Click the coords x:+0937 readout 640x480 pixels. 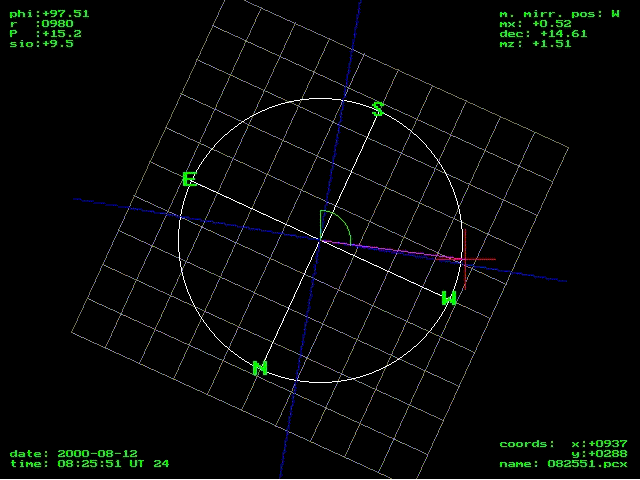point(563,444)
